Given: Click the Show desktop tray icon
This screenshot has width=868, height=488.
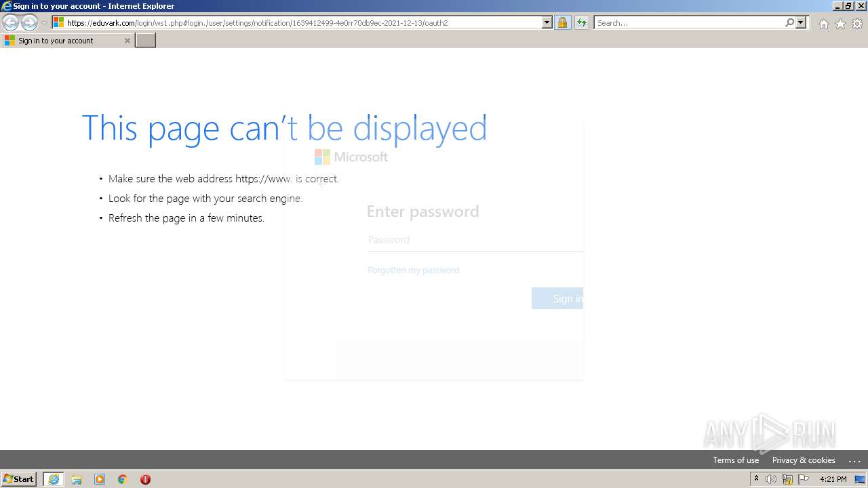Looking at the screenshot, I should click(860, 479).
